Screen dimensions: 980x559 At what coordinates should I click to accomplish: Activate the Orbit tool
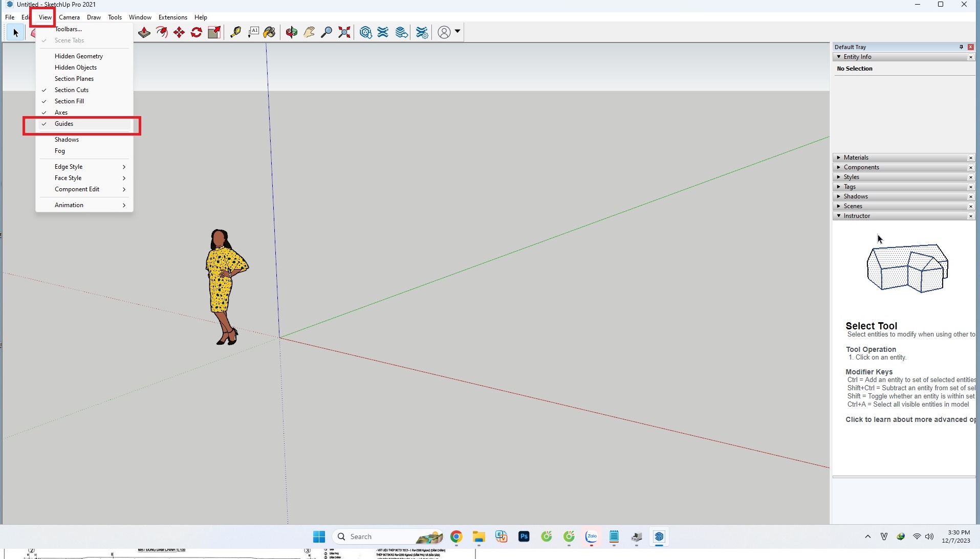point(291,32)
